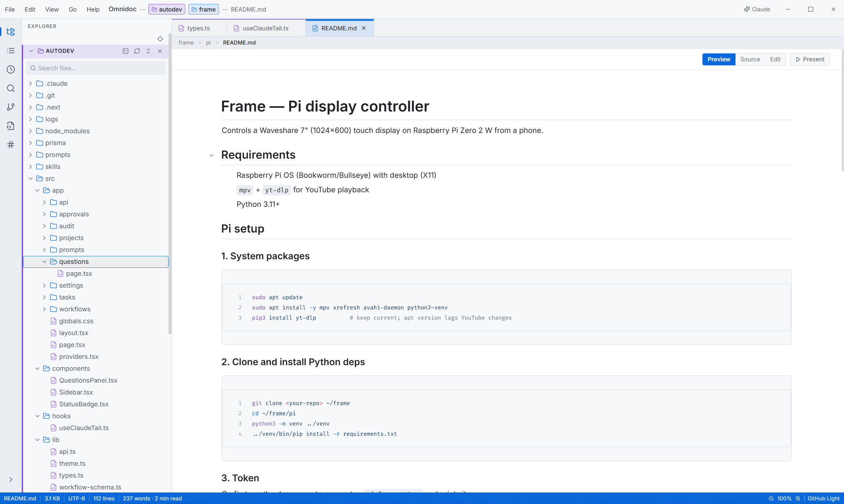
Task: Zoom in using status bar magnifier
Action: pyautogui.click(x=798, y=499)
